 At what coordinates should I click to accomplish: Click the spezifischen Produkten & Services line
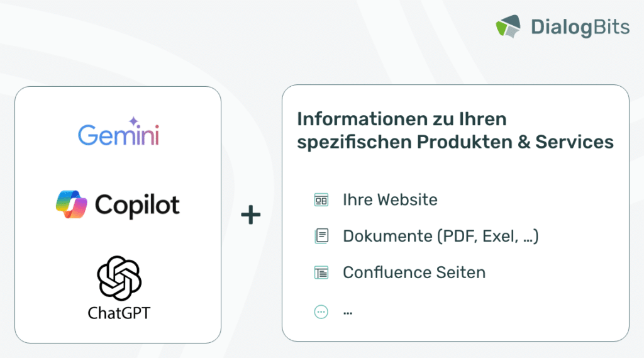[x=455, y=142]
